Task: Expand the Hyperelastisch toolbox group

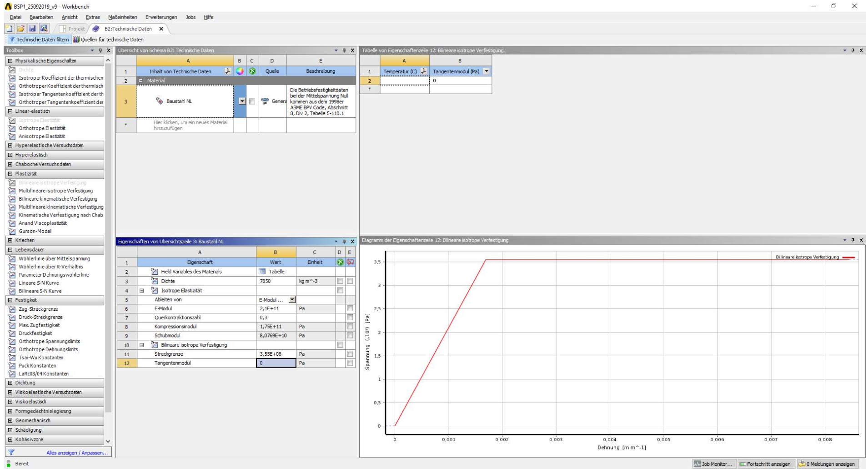Action: 10,155
